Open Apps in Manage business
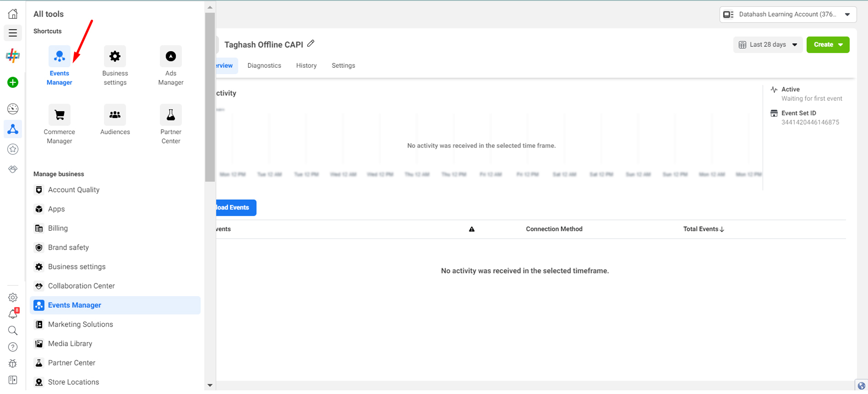 pyautogui.click(x=115, y=209)
